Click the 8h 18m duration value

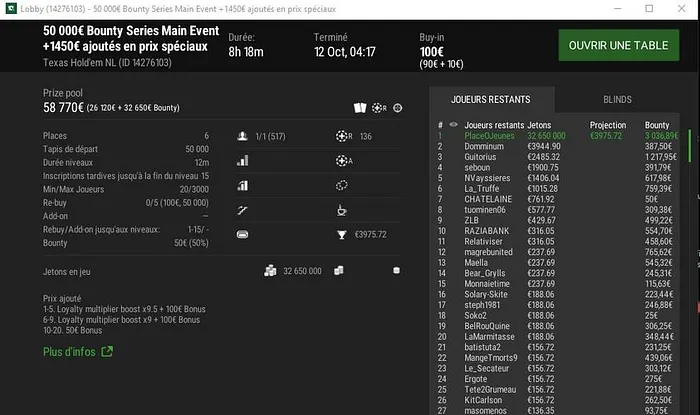[x=246, y=52]
